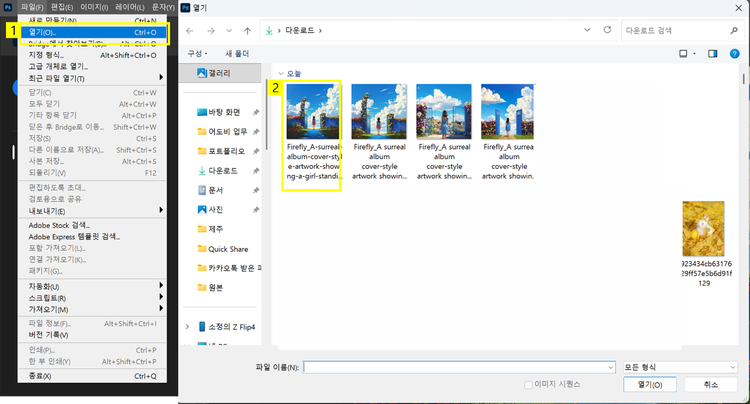Screen dimensions: 750x404
Task: Open 자동화 submenu
Action: (x=92, y=286)
